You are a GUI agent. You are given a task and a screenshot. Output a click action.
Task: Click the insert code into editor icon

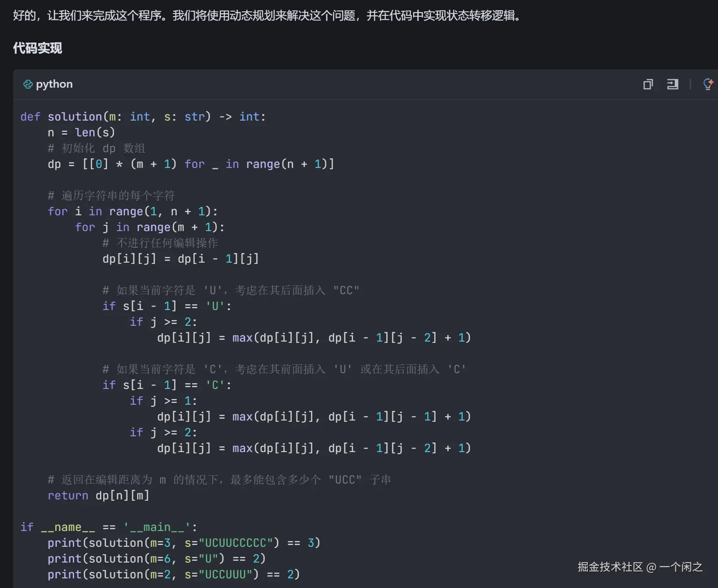[x=672, y=84]
